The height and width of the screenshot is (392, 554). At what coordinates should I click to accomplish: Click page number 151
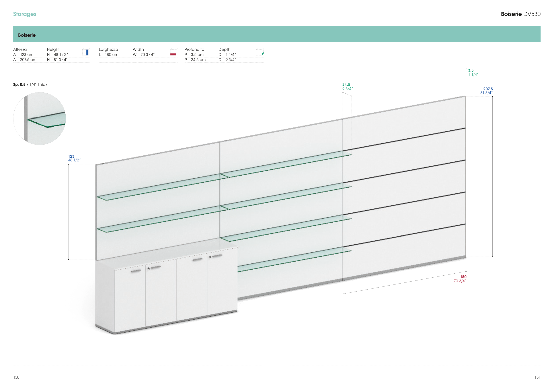pyautogui.click(x=537, y=377)
